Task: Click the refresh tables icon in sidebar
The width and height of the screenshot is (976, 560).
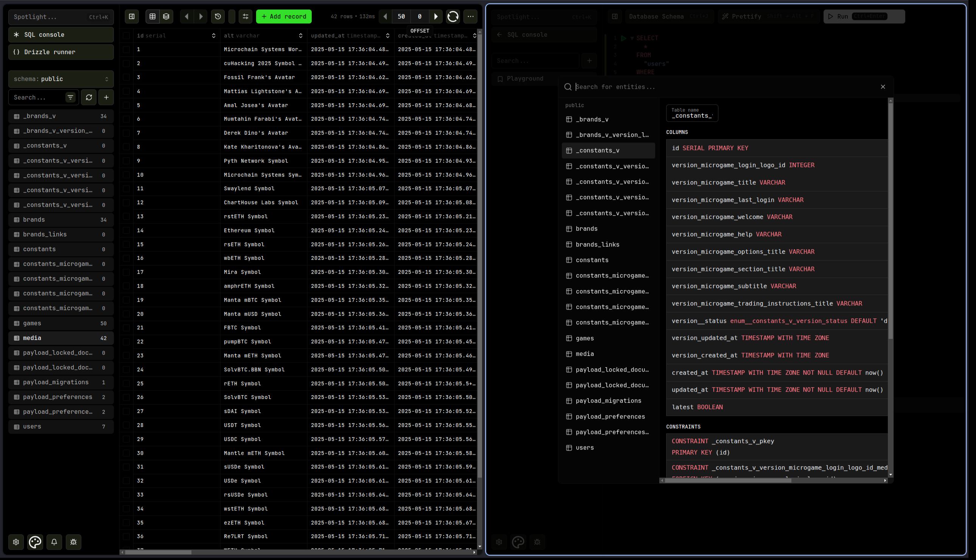Action: pos(89,97)
